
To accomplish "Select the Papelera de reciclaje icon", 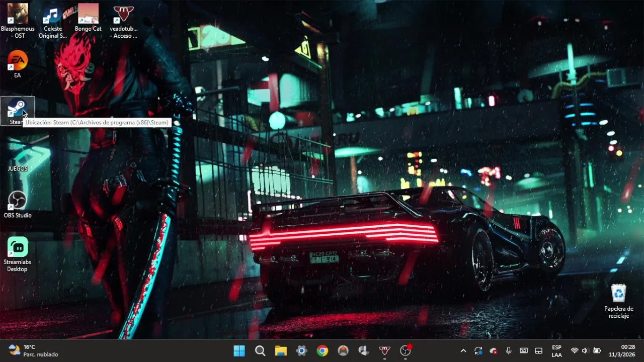I will click(x=619, y=301).
